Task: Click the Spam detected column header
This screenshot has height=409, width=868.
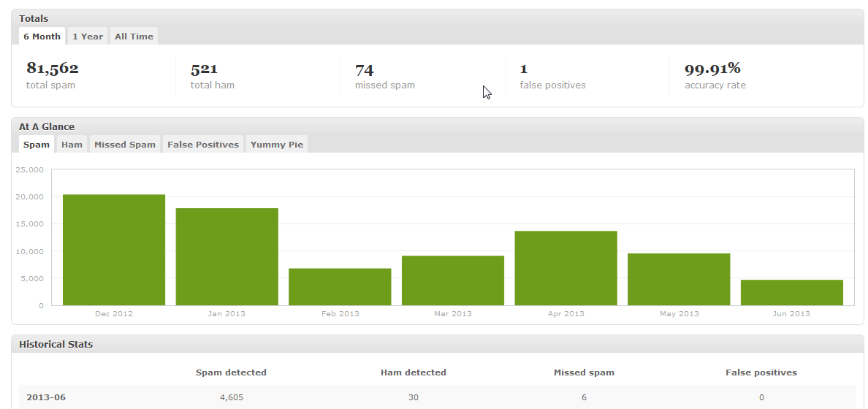Action: (x=231, y=372)
